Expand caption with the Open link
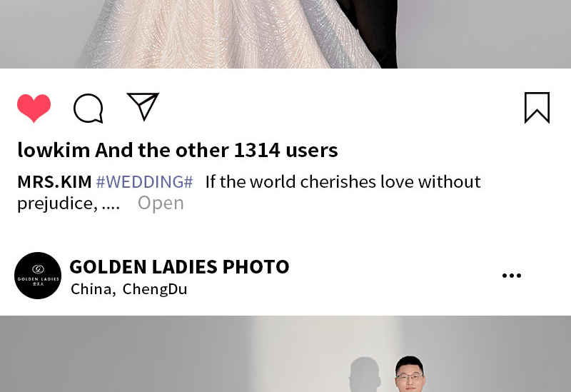Screen dimensions: 571x392 tap(161, 203)
